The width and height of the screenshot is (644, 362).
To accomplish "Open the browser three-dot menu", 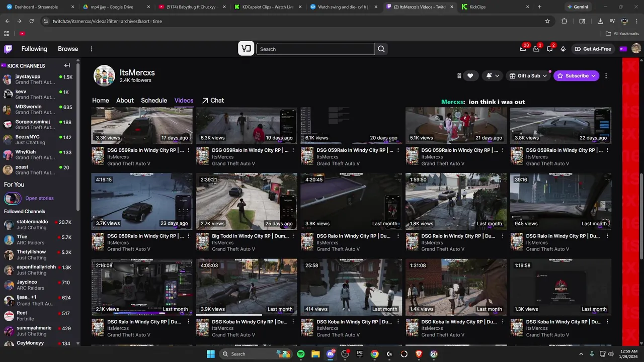I will pyautogui.click(x=636, y=21).
